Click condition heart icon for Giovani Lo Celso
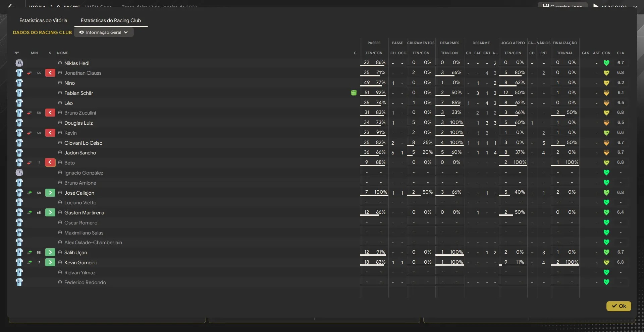This screenshot has width=644, height=332. 606,143
